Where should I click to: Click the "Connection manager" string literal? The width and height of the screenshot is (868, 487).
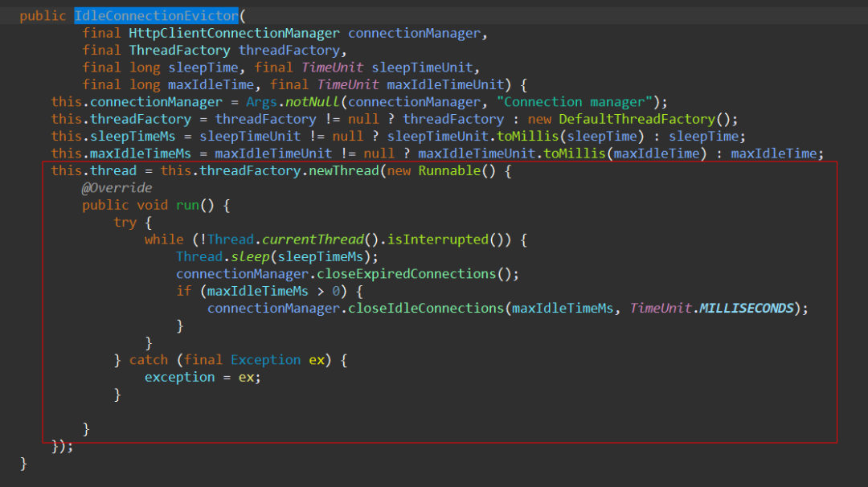click(574, 102)
